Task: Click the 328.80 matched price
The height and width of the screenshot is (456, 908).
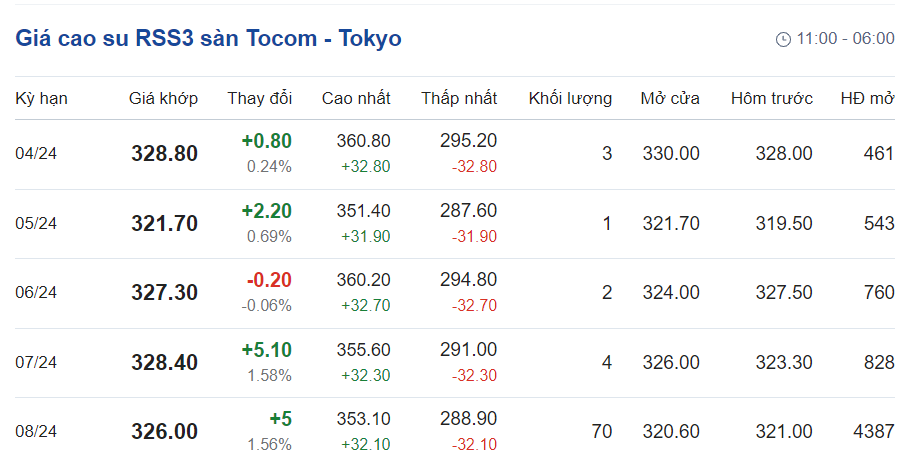Action: (164, 154)
